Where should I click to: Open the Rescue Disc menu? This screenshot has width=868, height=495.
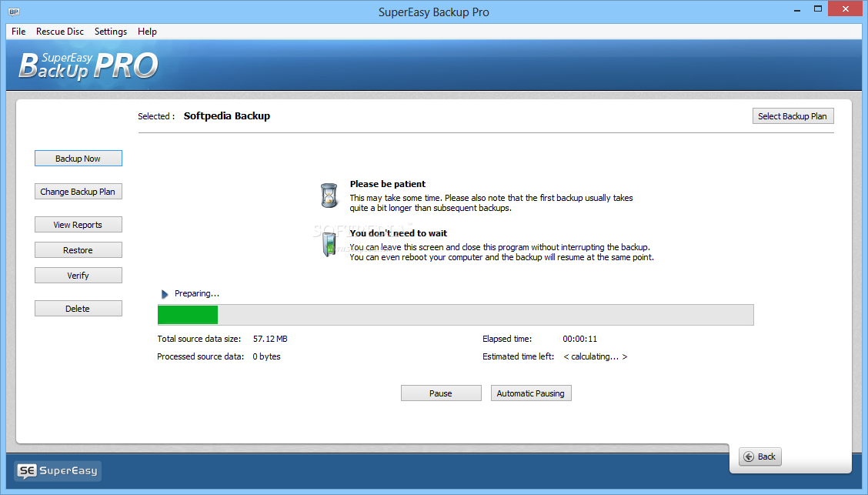coord(60,32)
